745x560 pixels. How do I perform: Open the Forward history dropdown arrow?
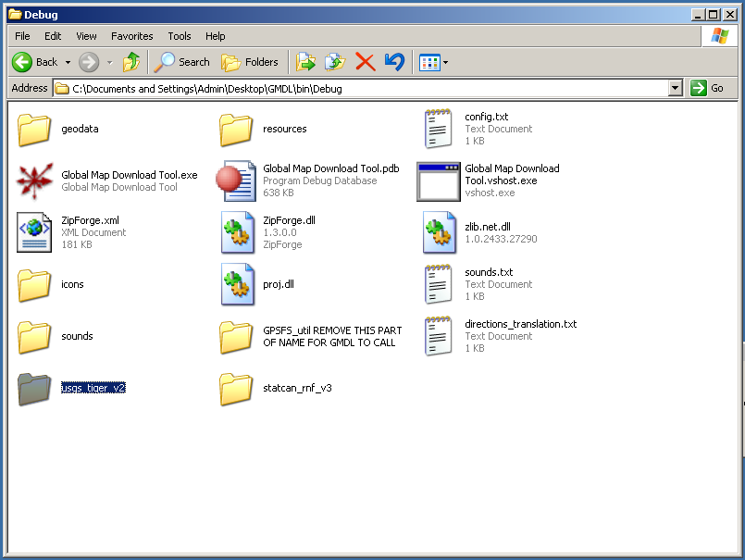tap(110, 63)
